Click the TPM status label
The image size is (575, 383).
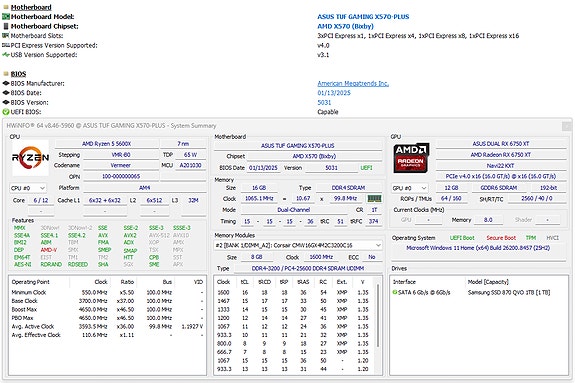coord(531,238)
